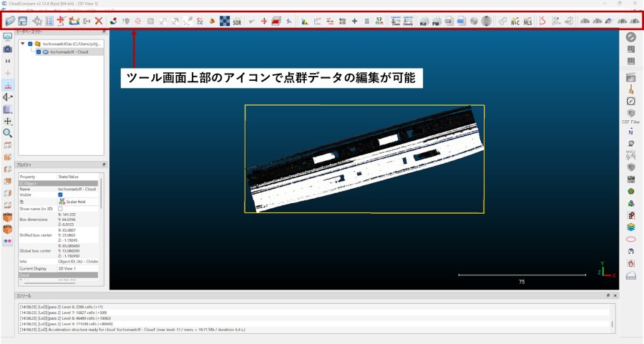Screen dimensions: 644x344
Task: Select console line 'Level 6: 2286 cells'
Action: [x=62, y=307]
